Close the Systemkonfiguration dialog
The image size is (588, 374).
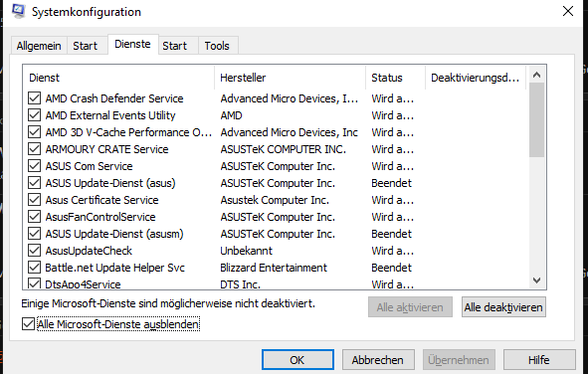coord(568,11)
